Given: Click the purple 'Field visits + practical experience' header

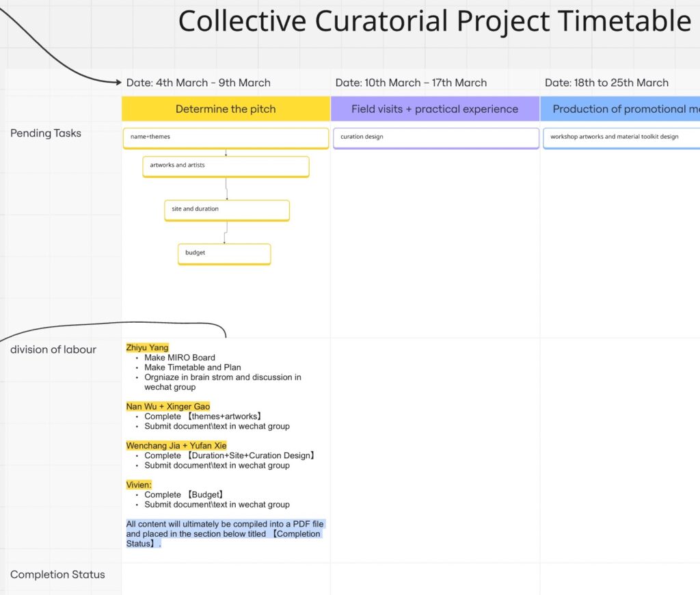Looking at the screenshot, I should point(435,109).
